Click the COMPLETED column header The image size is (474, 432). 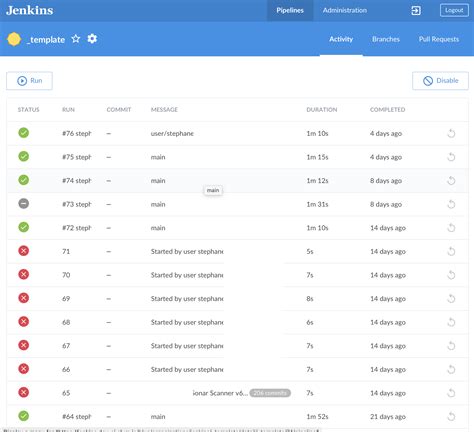point(387,110)
